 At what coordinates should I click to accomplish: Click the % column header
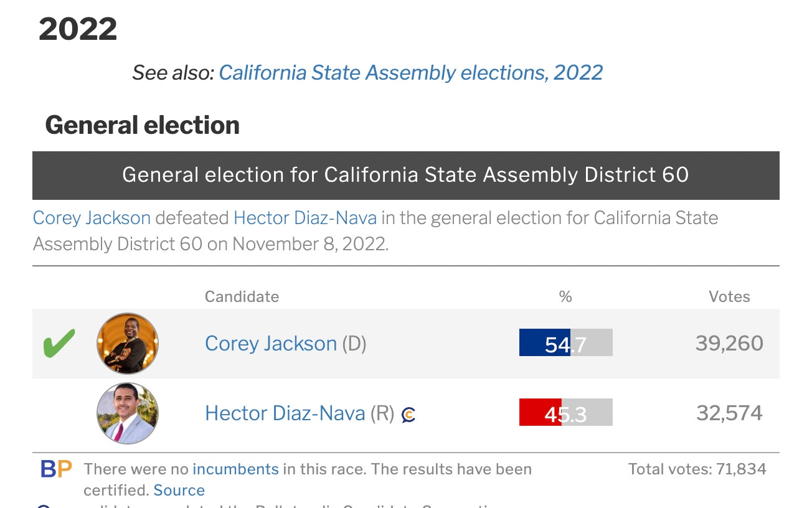(x=565, y=297)
